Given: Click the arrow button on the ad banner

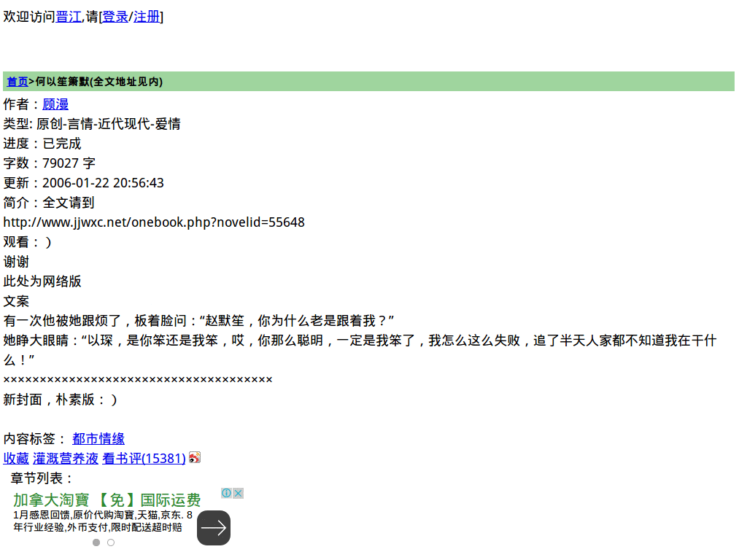Looking at the screenshot, I should pos(213,527).
